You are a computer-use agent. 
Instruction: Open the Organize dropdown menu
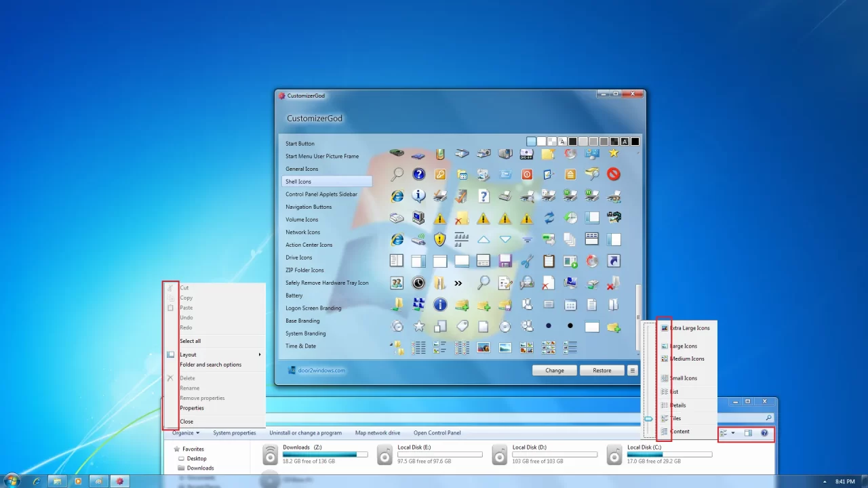tap(185, 433)
